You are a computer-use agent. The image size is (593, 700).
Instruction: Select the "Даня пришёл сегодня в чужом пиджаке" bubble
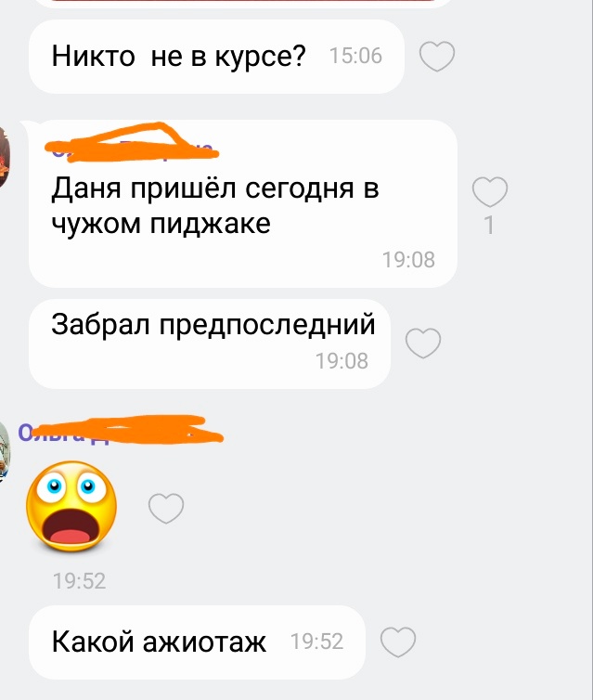243,203
